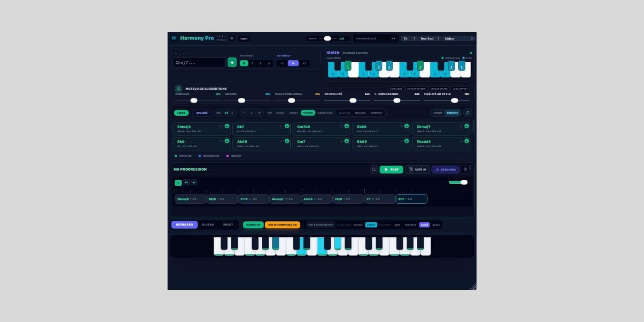
Task: Expand the Majeur mode dropdown
Action: point(459,39)
